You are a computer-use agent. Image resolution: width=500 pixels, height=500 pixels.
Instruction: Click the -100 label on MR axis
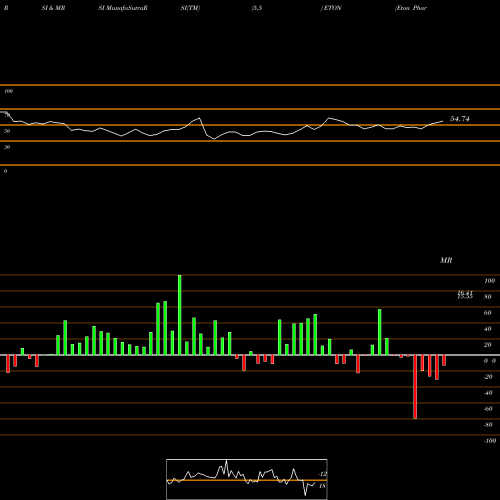tap(490, 441)
